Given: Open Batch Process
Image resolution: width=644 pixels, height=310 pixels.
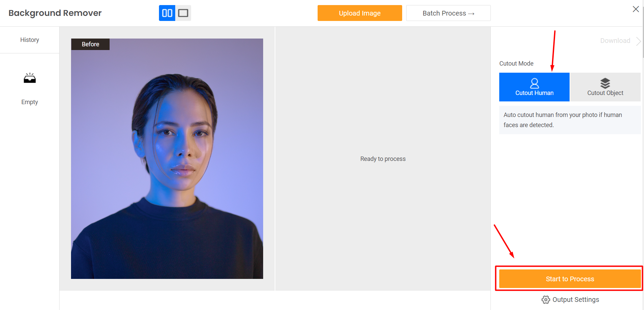Looking at the screenshot, I should coord(448,13).
